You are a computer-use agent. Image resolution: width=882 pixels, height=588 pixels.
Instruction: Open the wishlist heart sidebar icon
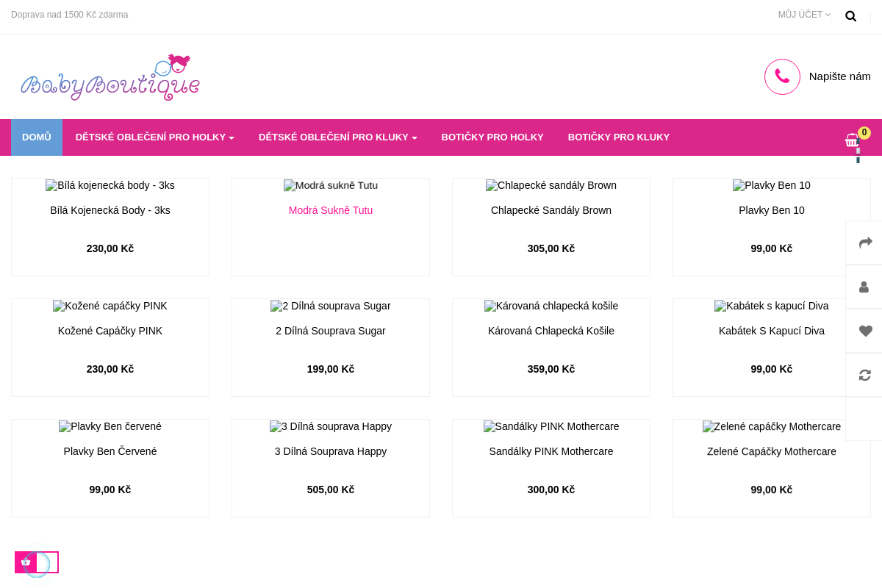point(865,331)
